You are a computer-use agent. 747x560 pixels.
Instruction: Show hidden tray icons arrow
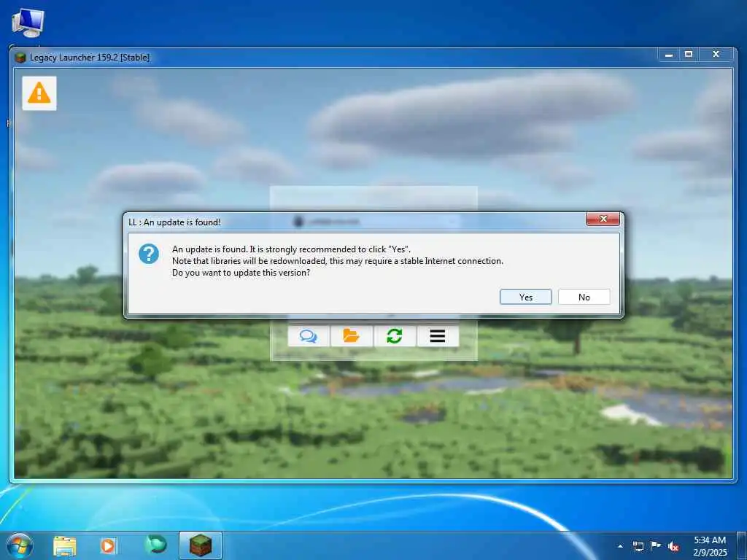[620, 546]
